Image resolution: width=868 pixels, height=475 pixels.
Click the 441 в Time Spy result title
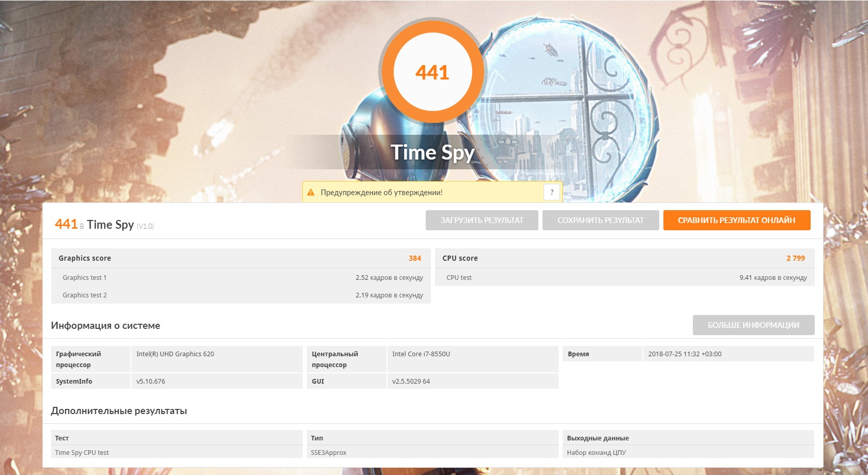pyautogui.click(x=95, y=224)
